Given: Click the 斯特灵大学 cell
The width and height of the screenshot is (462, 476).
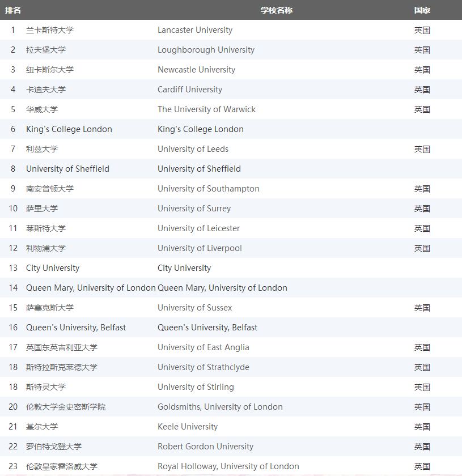Looking at the screenshot, I should (46, 387).
